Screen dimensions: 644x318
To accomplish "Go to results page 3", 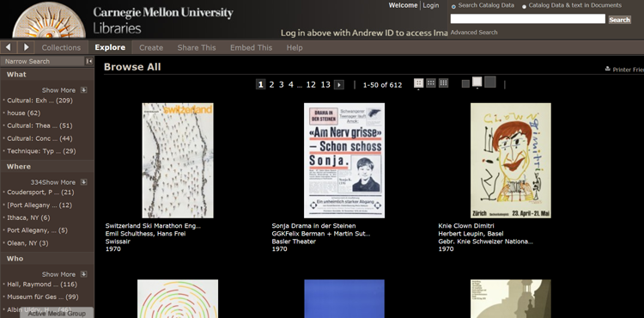I will coord(282,84).
